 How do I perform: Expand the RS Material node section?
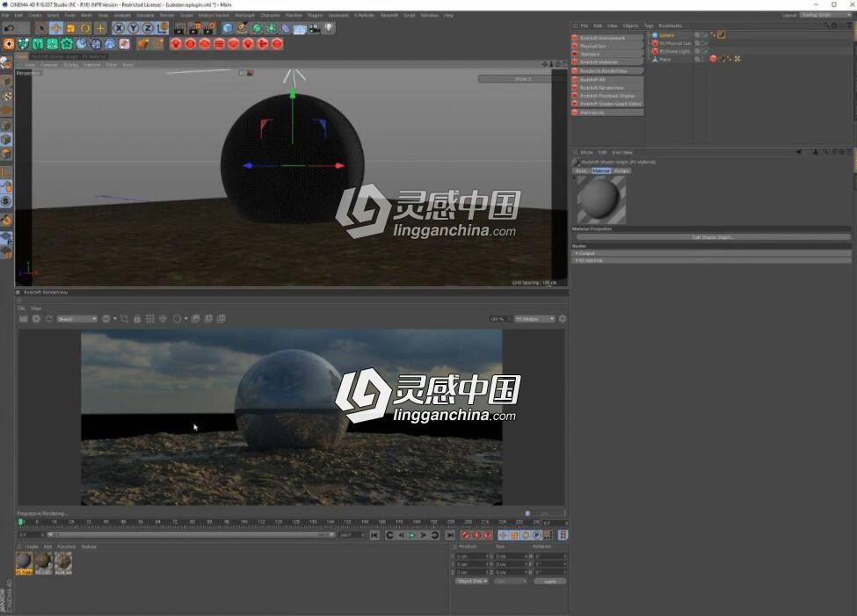[x=710, y=261]
